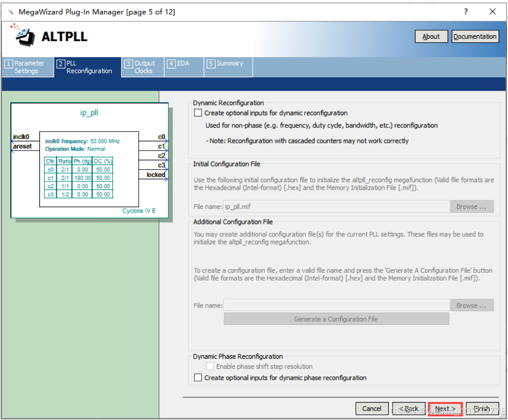Viewport: 508px width, 420px height.
Task: Click the c3 output port label
Action: point(161,165)
